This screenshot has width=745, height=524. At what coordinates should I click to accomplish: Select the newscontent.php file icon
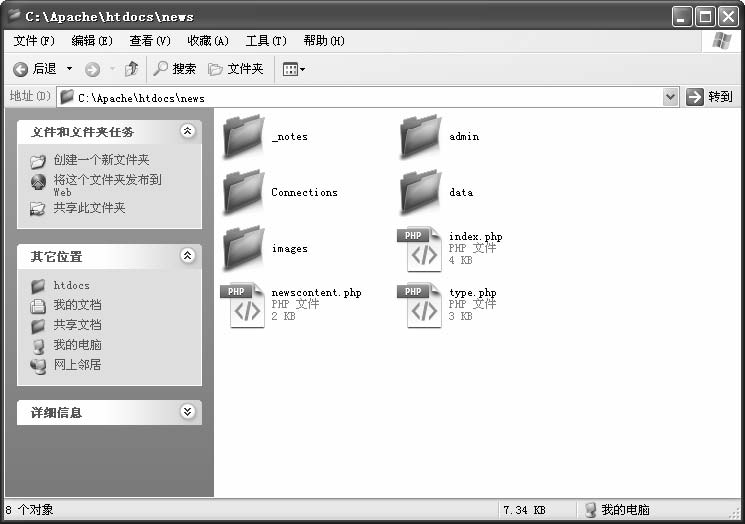(243, 305)
